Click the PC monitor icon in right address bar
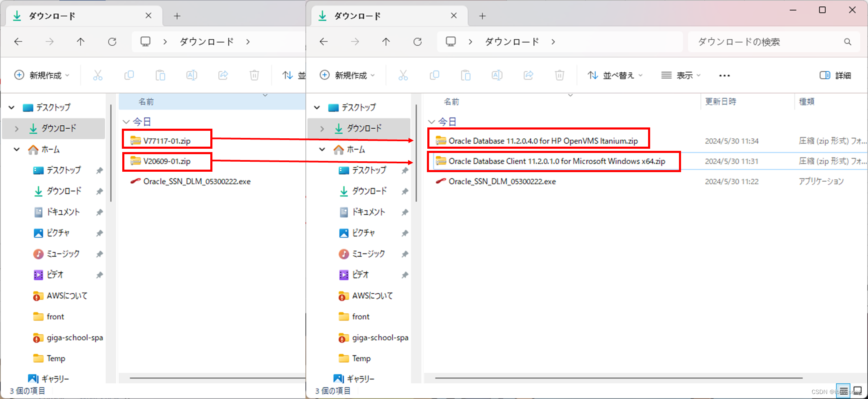Screen dimensions: 868x399 (x=451, y=41)
